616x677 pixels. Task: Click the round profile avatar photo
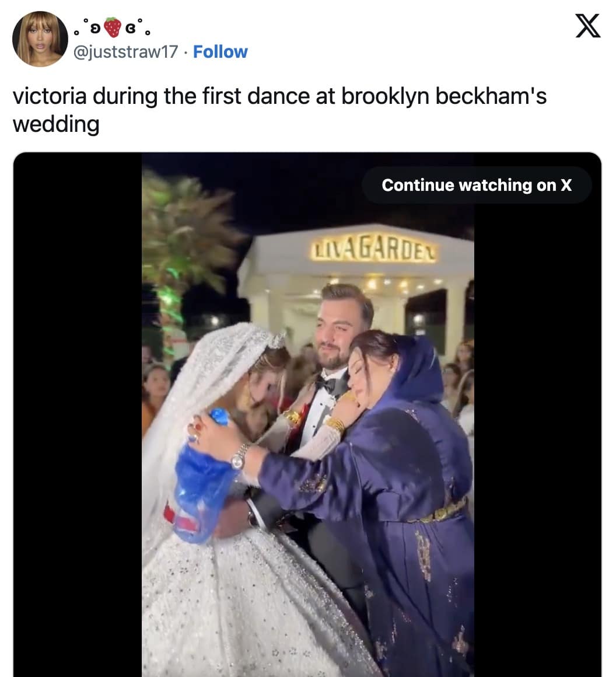click(40, 39)
